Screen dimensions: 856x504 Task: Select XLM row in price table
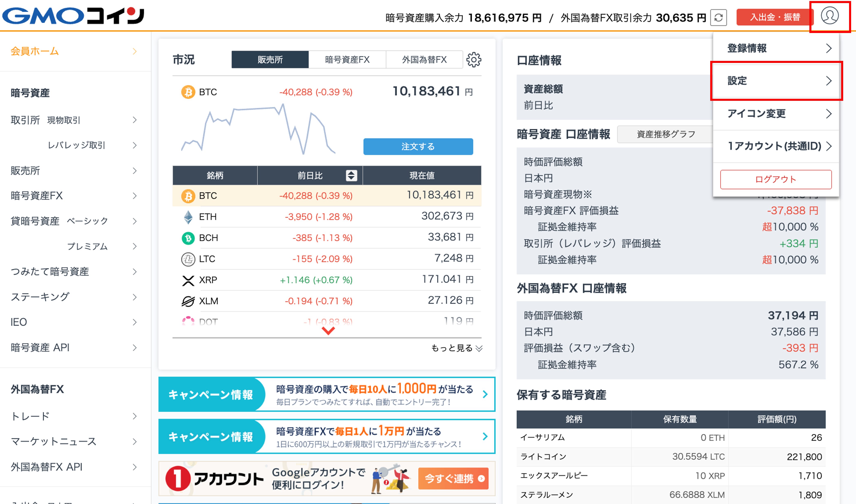327,301
